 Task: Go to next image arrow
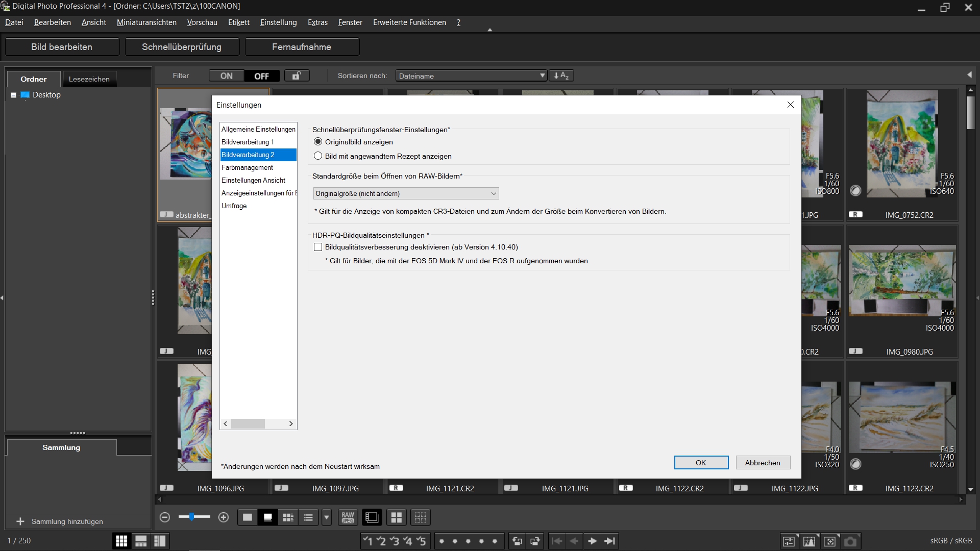592,541
